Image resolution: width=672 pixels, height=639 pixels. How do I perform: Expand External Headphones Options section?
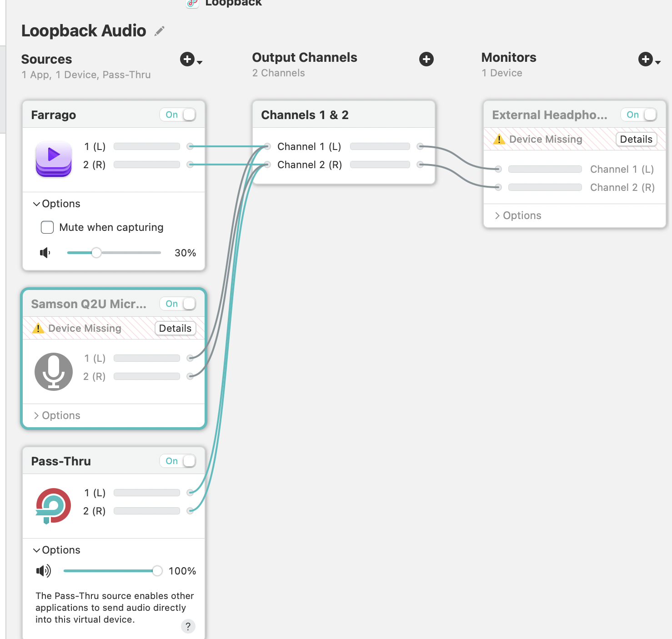pos(518,215)
